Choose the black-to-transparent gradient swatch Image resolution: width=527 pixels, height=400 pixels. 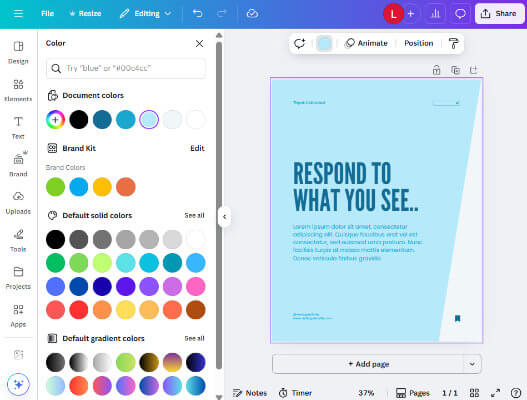79,362
